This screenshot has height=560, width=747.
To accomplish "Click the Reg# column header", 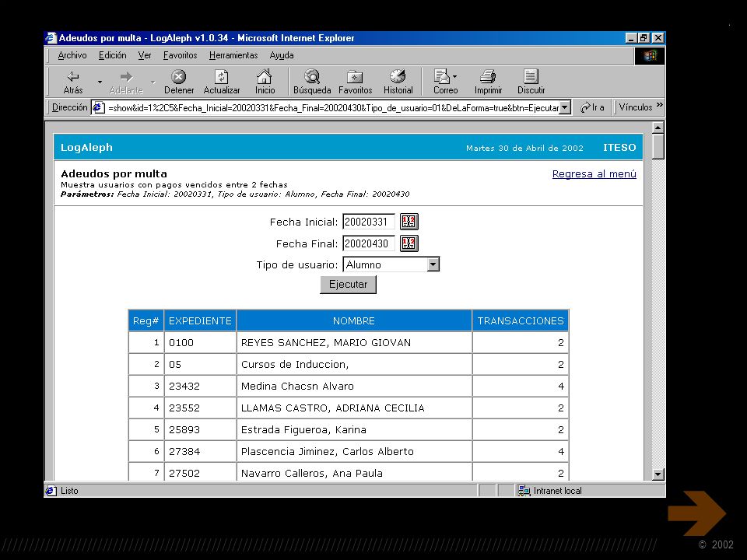I will click(146, 321).
